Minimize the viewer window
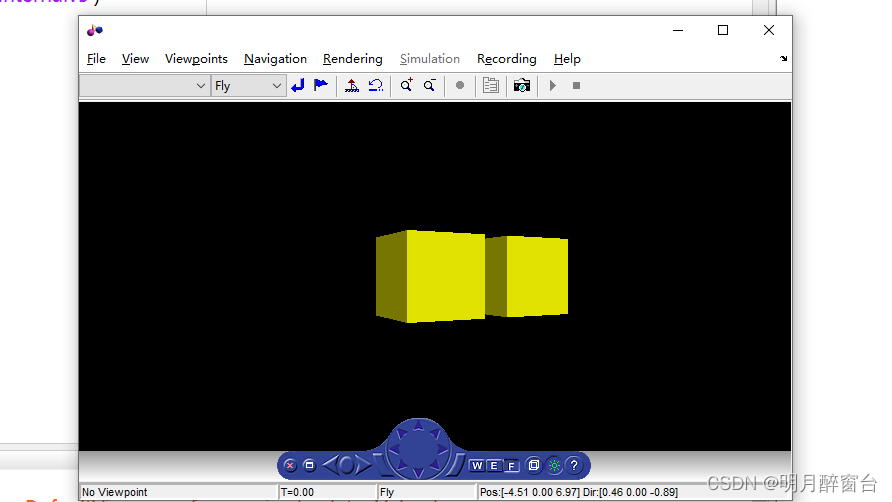This screenshot has width=892, height=502. [678, 30]
